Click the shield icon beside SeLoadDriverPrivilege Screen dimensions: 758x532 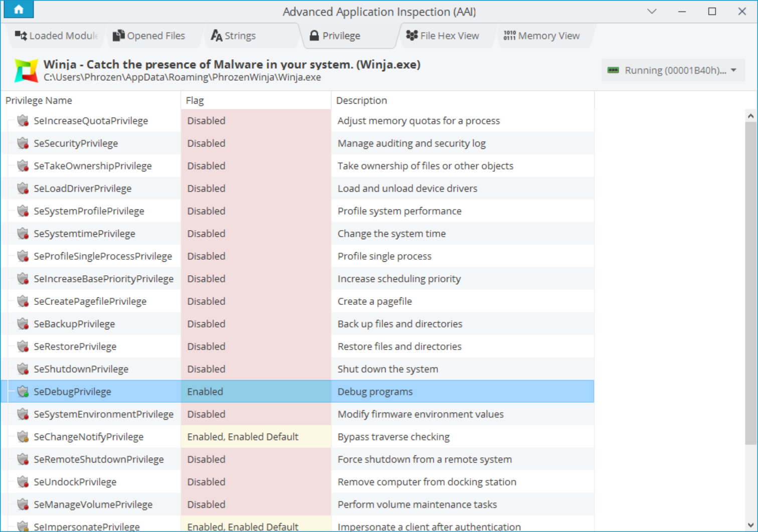click(23, 189)
